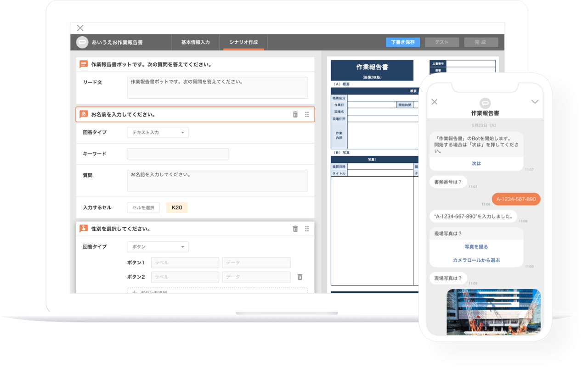Tap the 写真を撮る option in chat
The width and height of the screenshot is (588, 369).
(476, 247)
